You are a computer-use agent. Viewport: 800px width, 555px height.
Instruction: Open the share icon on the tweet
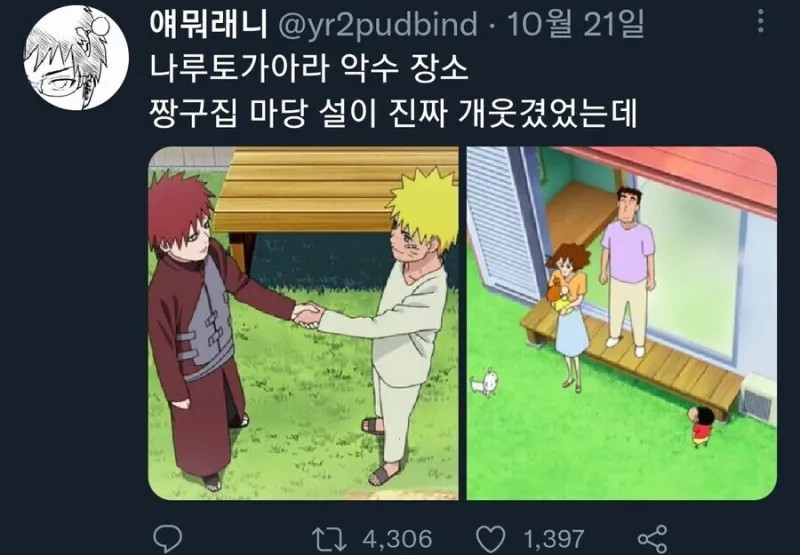(x=653, y=539)
